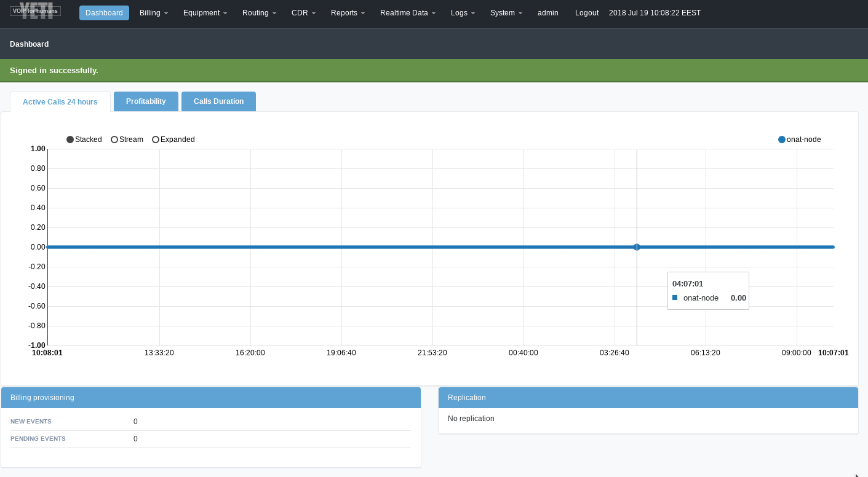
Task: Expand the CDR dropdown menu
Action: (303, 13)
